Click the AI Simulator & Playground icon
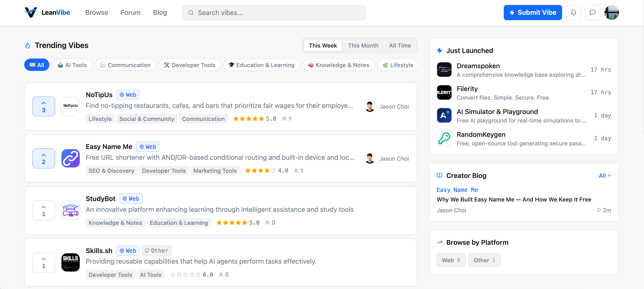The height and width of the screenshot is (289, 644). [x=444, y=115]
